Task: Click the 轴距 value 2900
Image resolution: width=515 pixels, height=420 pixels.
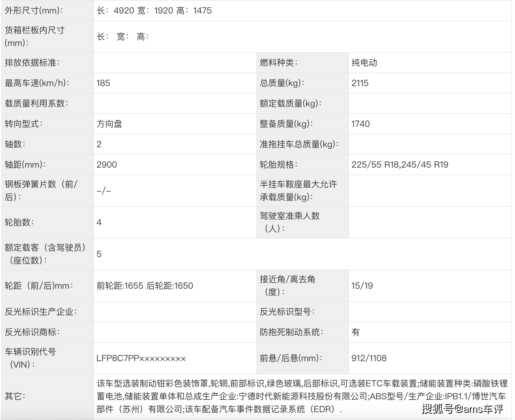Action: pos(107,165)
